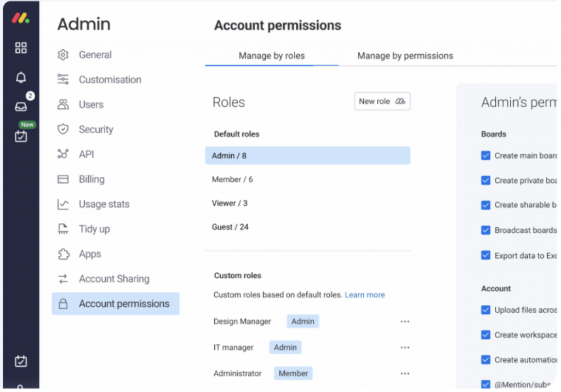Open the workspaces grid icon
Screen dimensions: 561x392
21,48
